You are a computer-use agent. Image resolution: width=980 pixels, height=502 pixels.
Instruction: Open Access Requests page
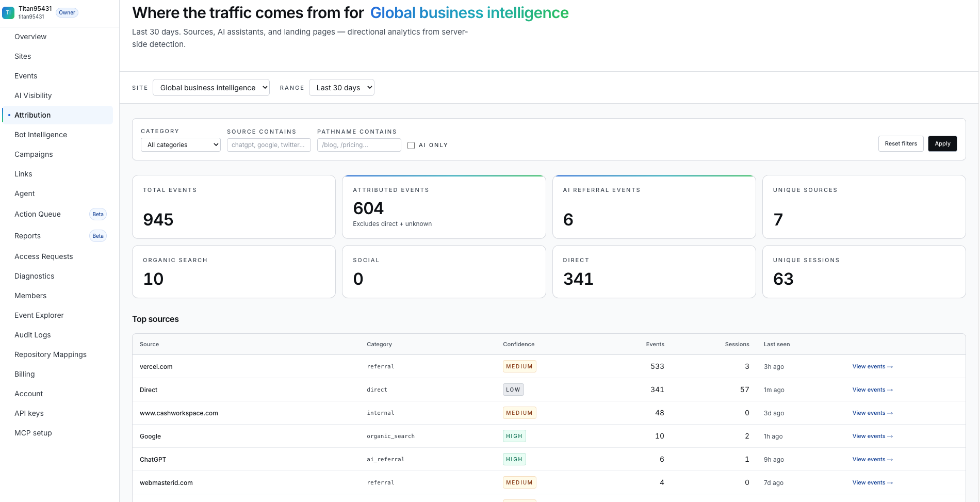[x=57, y=256]
